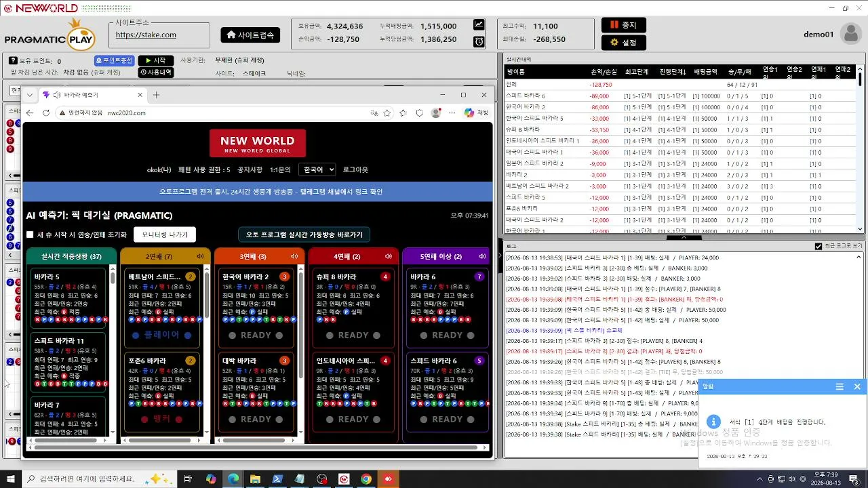Reload the nwc2020.com page
868x488 pixels.
[46, 113]
